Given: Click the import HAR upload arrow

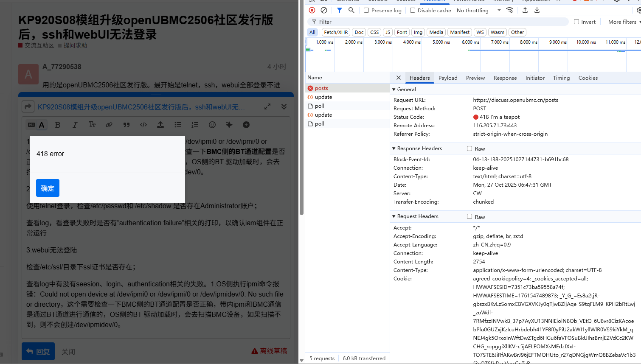Looking at the screenshot, I should [525, 10].
